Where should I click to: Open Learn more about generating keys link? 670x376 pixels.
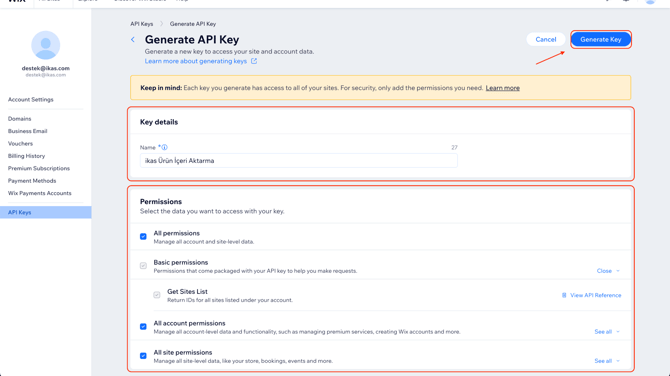click(196, 61)
